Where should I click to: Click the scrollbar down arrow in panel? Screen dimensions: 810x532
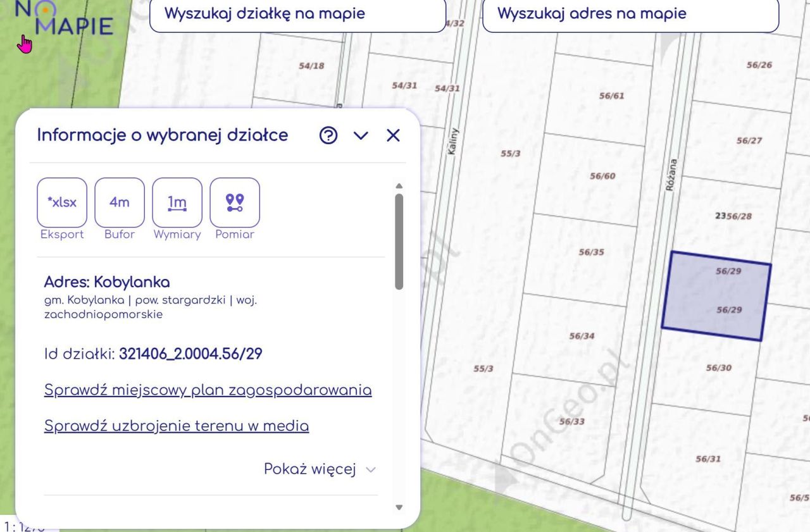399,507
